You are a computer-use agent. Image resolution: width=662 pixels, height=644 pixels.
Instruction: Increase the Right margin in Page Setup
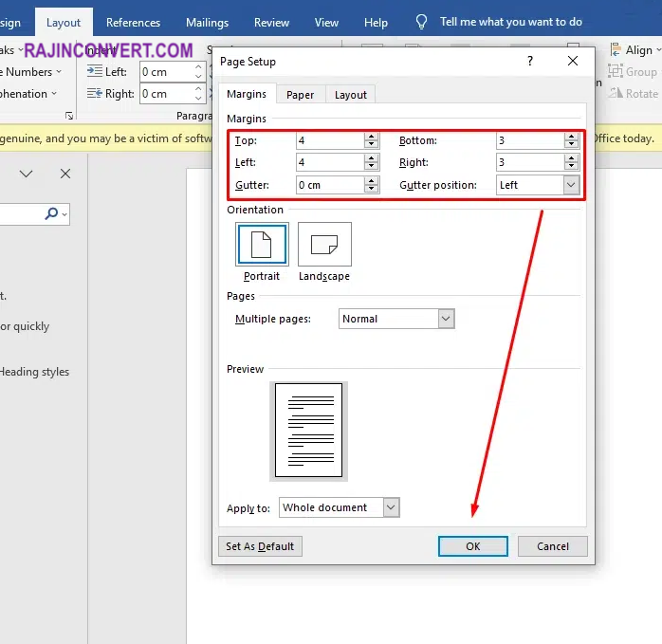571,158
